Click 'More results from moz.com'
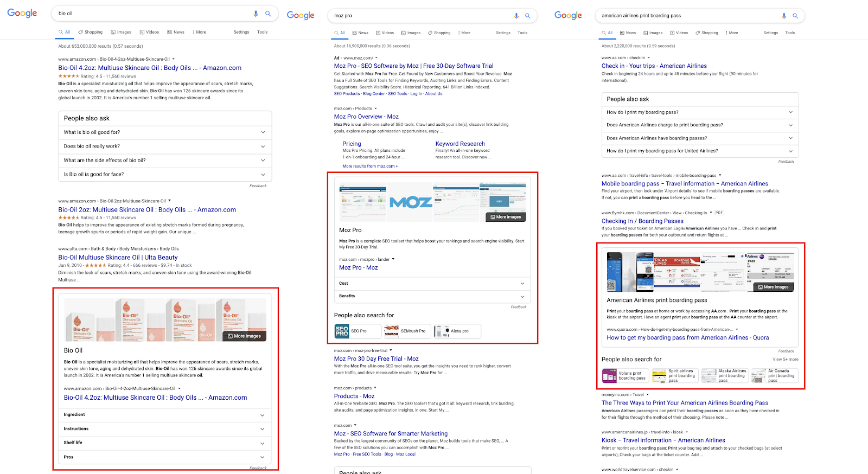 370,166
